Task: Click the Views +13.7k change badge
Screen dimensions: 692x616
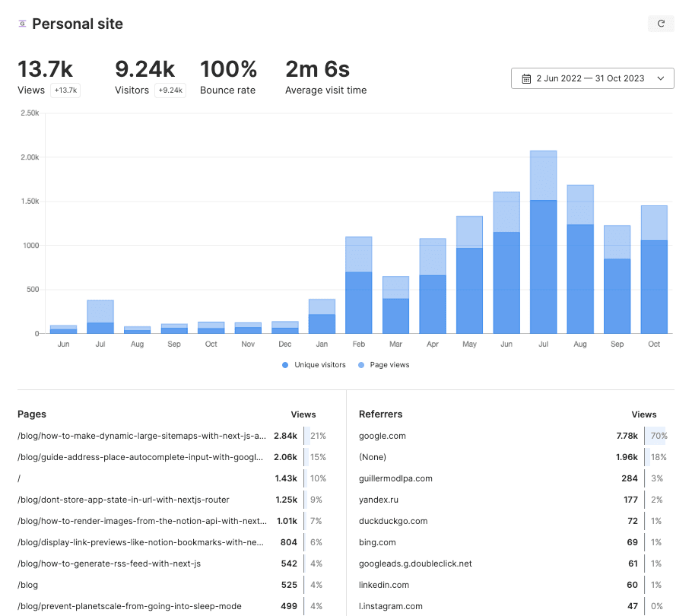Action: [x=65, y=90]
